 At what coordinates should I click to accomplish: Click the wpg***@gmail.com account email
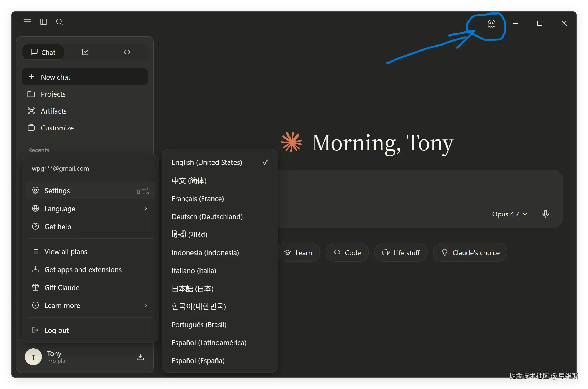(x=60, y=168)
